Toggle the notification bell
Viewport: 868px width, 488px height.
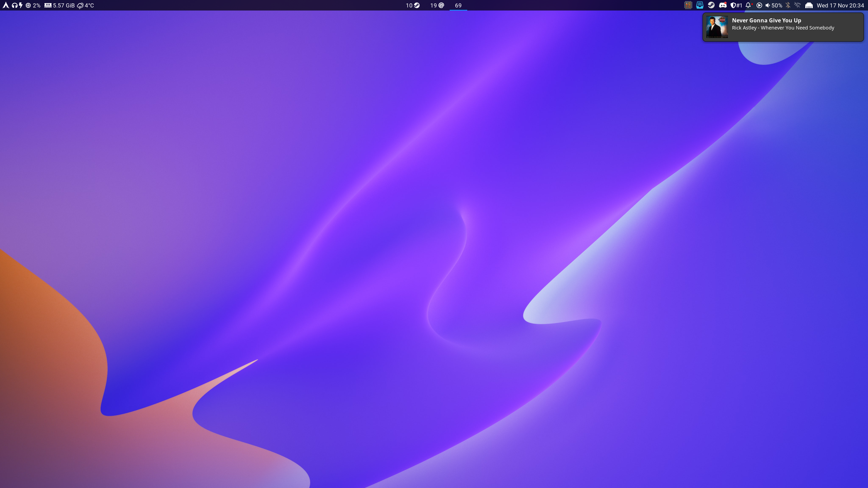[x=748, y=5]
